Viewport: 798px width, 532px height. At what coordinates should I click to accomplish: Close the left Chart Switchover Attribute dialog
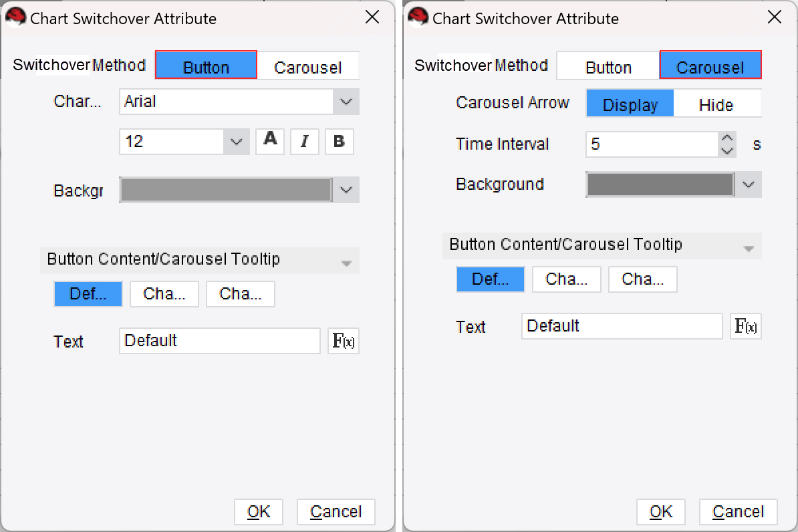(372, 17)
